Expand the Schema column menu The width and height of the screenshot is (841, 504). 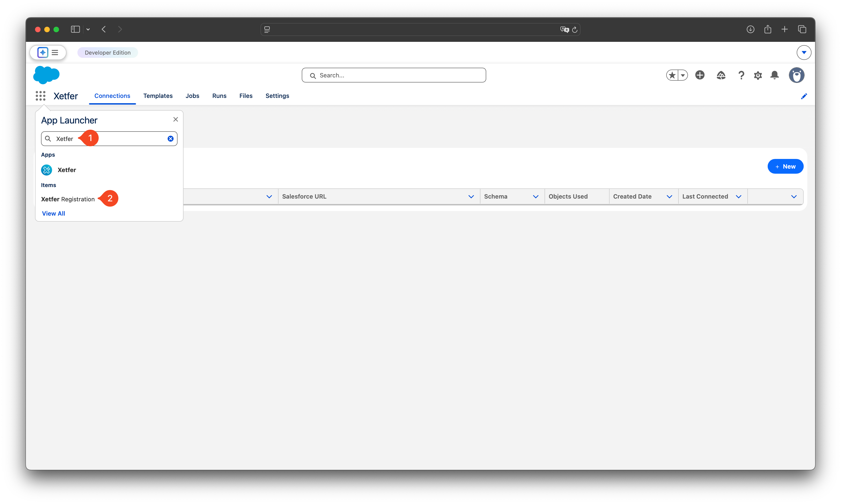(x=536, y=196)
